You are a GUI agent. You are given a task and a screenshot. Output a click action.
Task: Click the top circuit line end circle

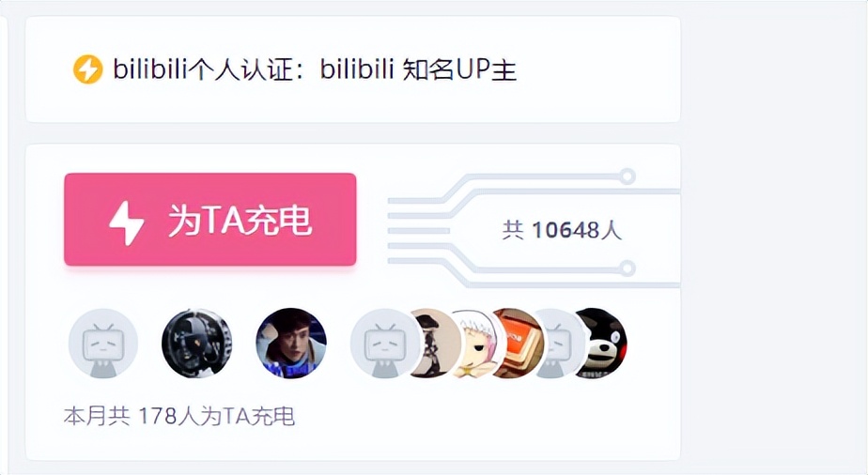click(x=628, y=176)
